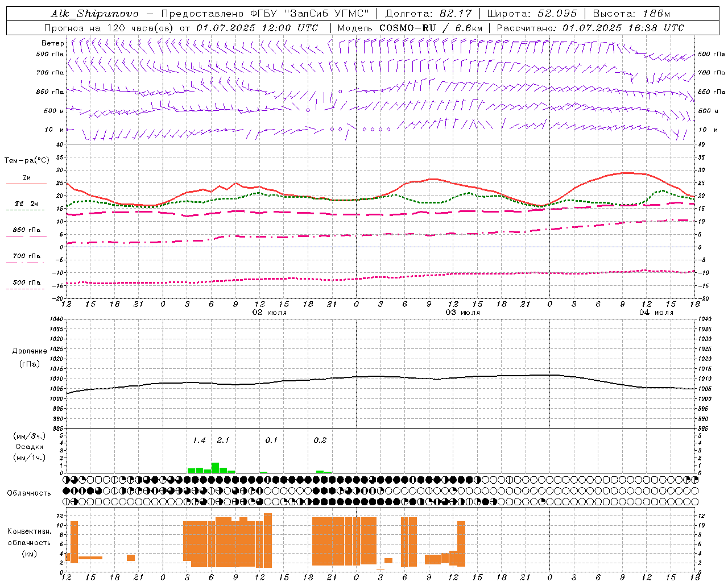Click the date label '04 июля'

pos(656,313)
